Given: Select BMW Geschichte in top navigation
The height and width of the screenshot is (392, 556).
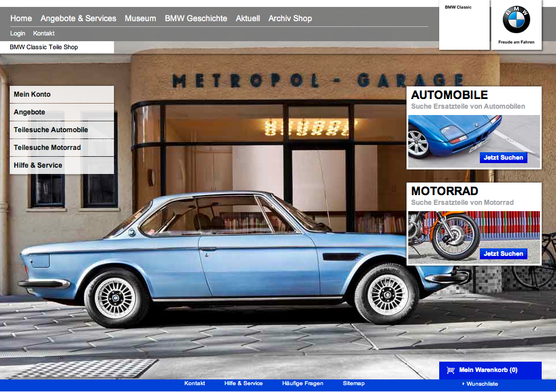Looking at the screenshot, I should coord(196,18).
